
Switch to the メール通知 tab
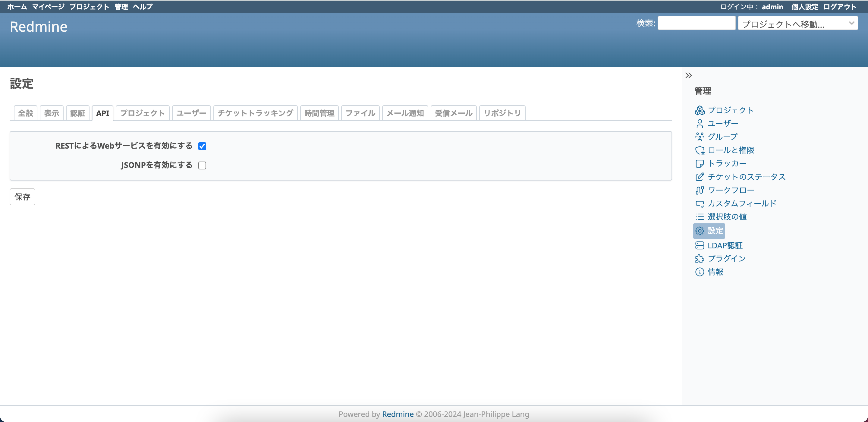click(x=405, y=113)
